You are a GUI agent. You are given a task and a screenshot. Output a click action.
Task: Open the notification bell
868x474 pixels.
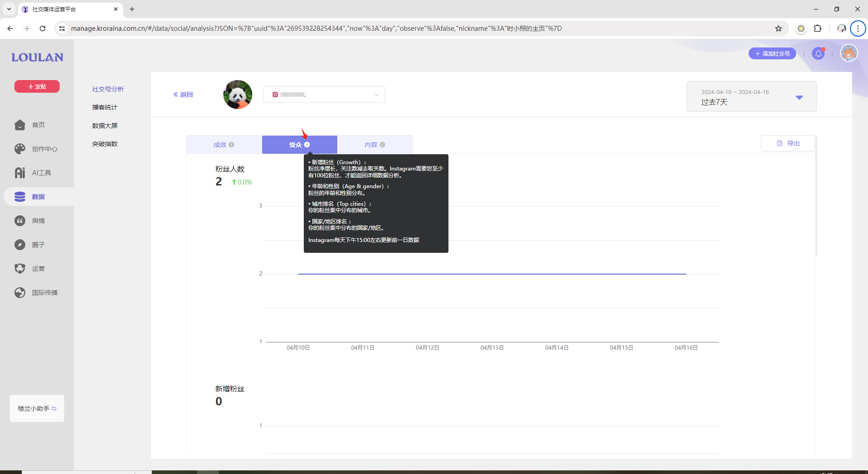click(818, 54)
